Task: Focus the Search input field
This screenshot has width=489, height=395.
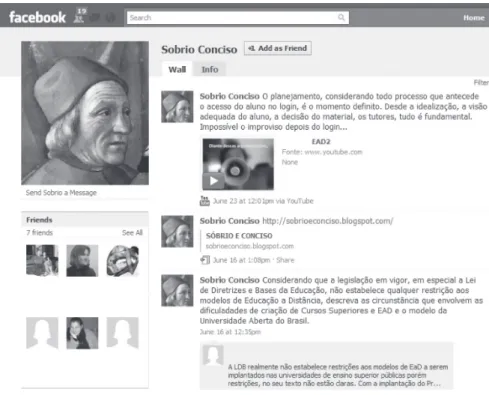Action: 238,18
